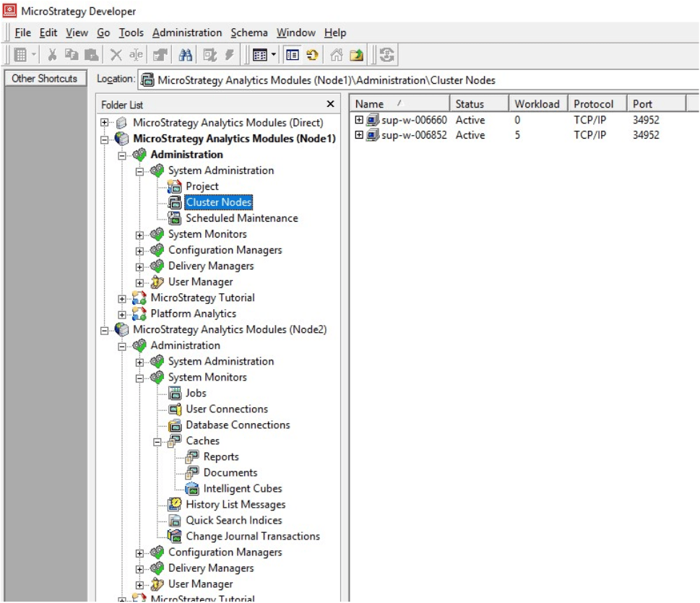Toggle the Folder List pane icon
Viewport: 700px width, 603px height.
(x=293, y=55)
